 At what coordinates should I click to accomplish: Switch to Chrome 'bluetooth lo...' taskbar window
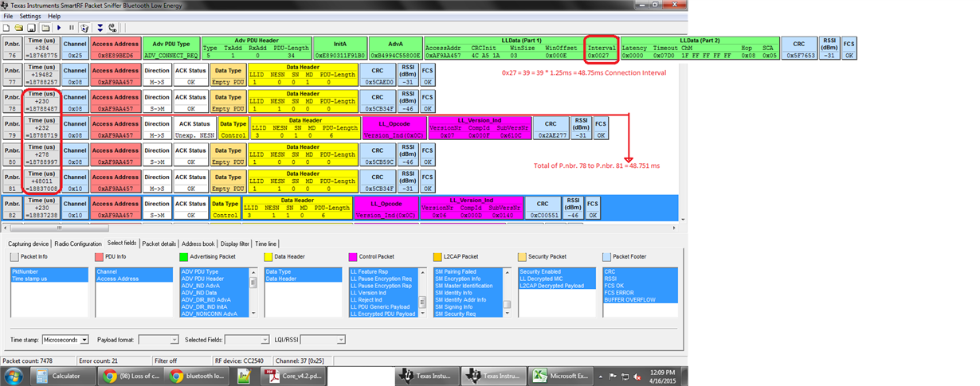pyautogui.click(x=198, y=376)
